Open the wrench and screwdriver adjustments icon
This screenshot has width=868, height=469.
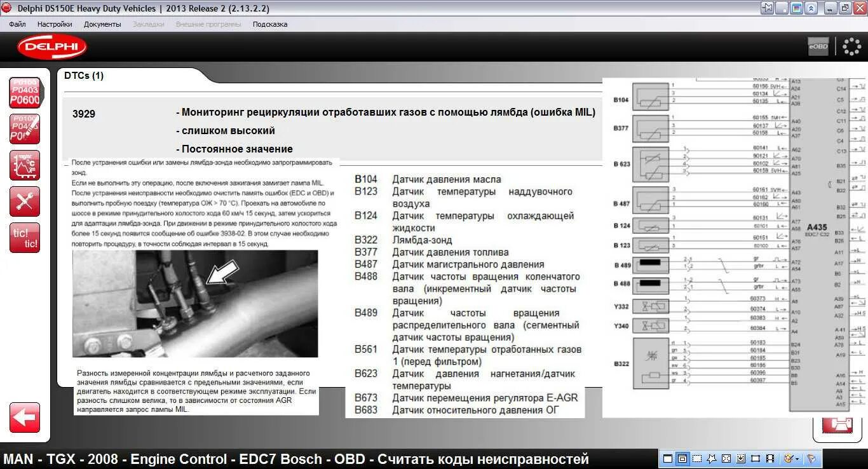pyautogui.click(x=25, y=201)
